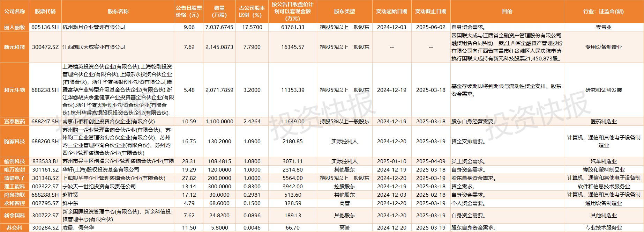This screenshot has height=232, width=644.
Task: Select the quantity 2,071.7859 cell
Action: (x=219, y=90)
